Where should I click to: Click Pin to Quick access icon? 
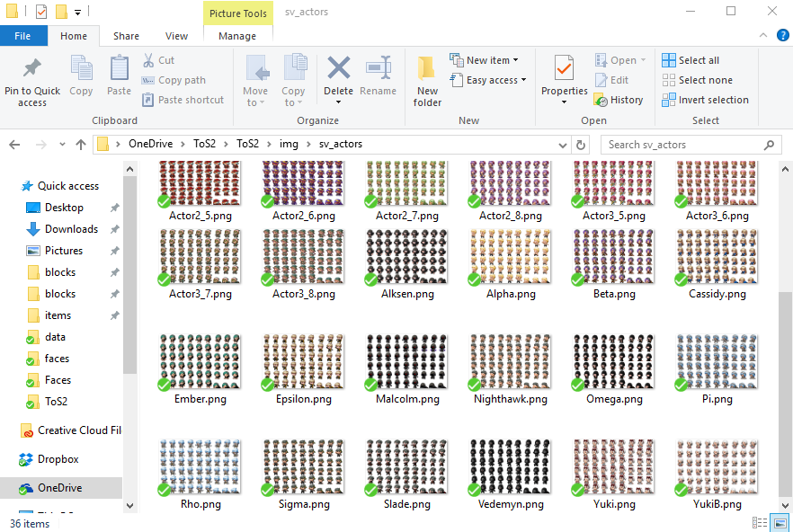click(x=32, y=67)
